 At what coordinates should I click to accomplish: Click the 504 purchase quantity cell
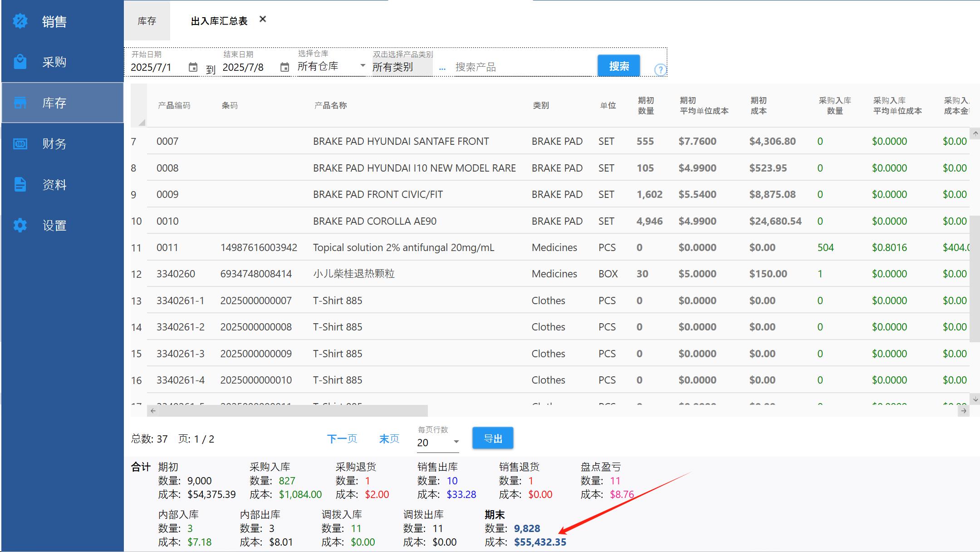(x=825, y=247)
